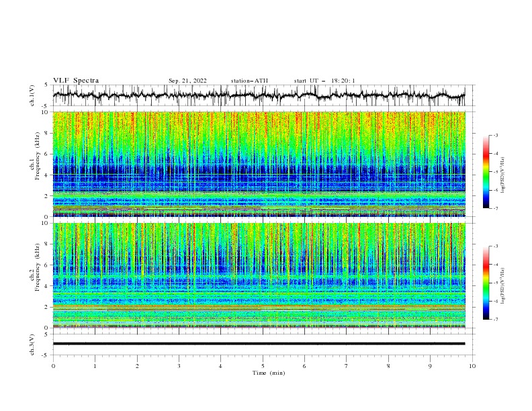The width and height of the screenshot is (532, 411).
Task: Click the 'VLF Spectra' title text
Action: click(x=76, y=81)
